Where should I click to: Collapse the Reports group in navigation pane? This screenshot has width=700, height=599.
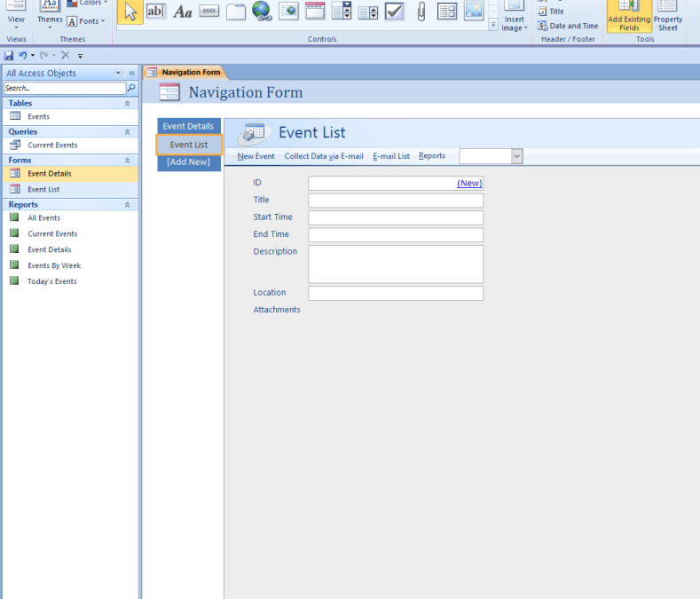[127, 205]
